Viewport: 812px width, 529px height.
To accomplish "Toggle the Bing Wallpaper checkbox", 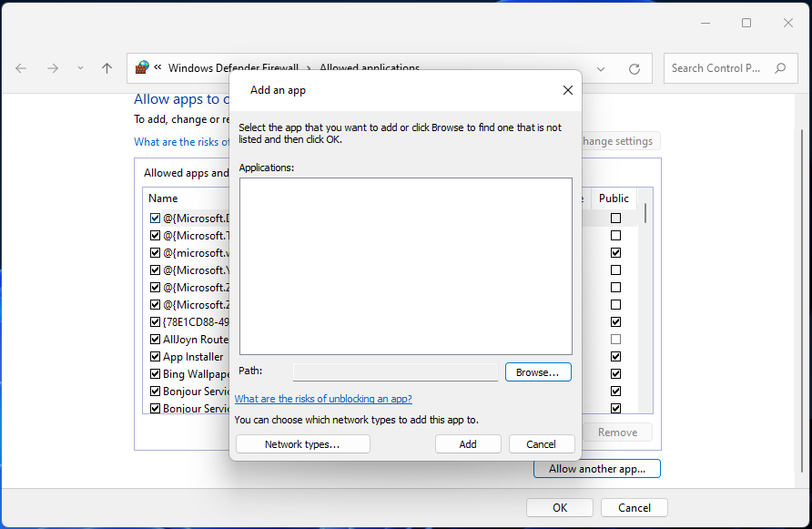I will coord(155,373).
